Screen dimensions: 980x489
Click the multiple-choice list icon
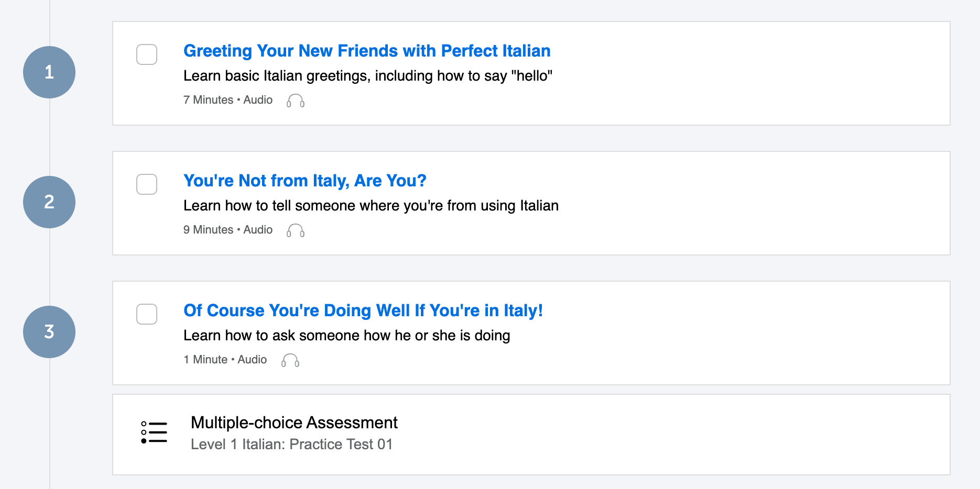point(154,432)
